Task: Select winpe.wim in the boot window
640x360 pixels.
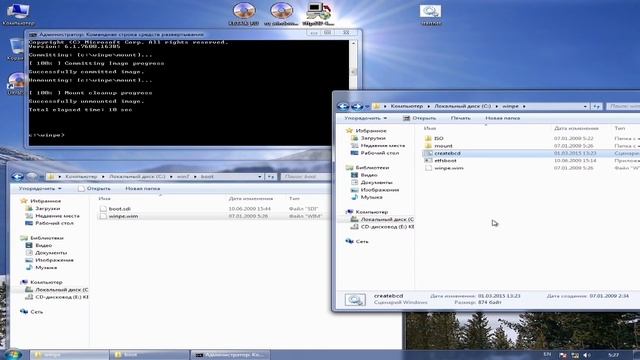Action: (x=123, y=216)
